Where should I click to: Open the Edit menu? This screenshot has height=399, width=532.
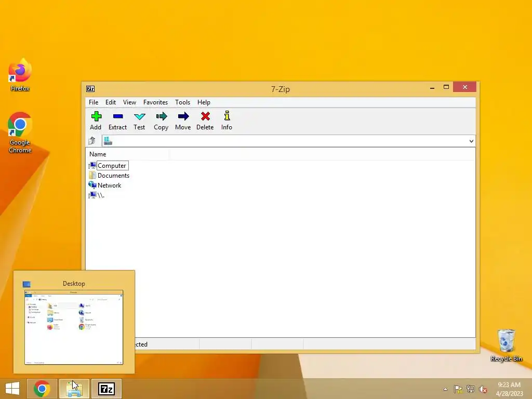click(111, 102)
